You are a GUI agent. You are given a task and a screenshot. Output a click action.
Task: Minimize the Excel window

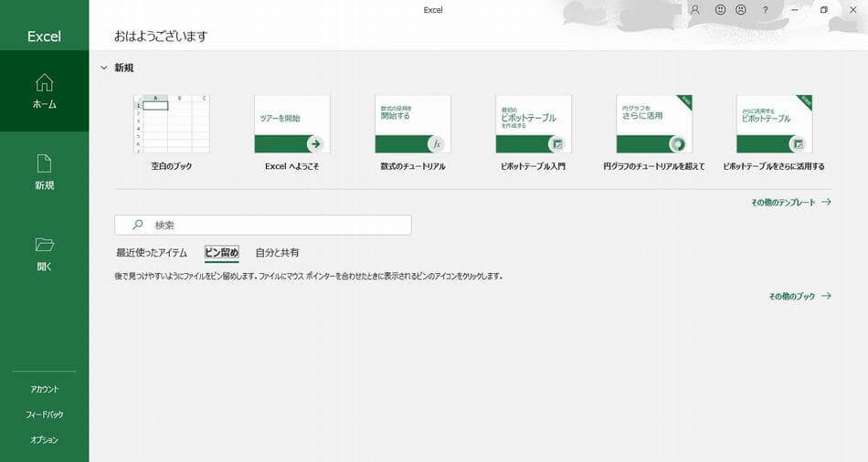[795, 10]
